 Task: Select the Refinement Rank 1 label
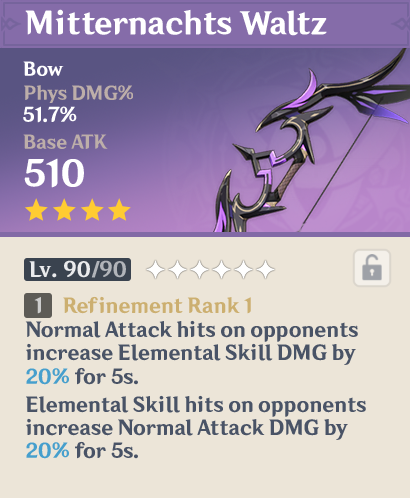(x=158, y=305)
